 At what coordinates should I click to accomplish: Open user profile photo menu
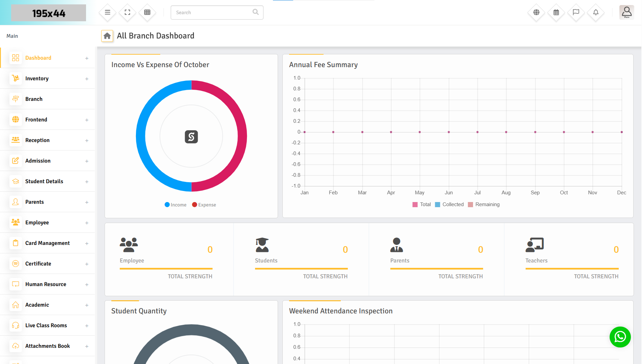[x=627, y=12]
